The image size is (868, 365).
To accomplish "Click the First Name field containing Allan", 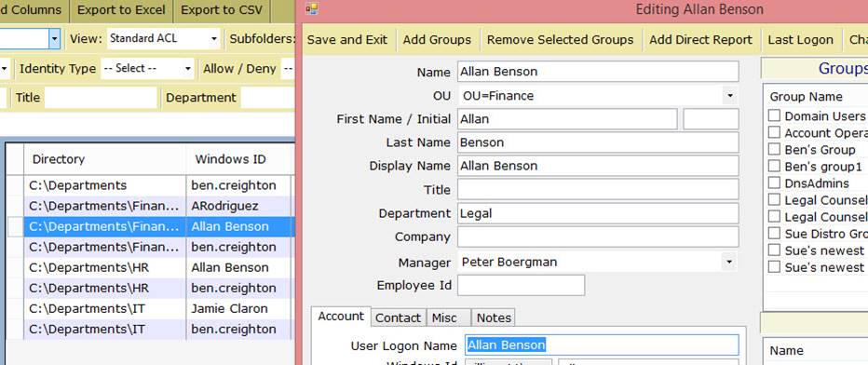I will (567, 119).
